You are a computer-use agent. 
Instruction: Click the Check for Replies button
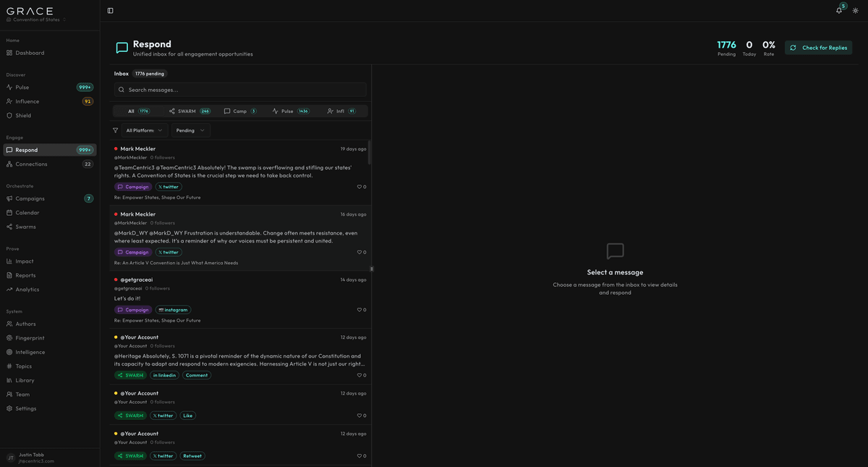coord(818,46)
